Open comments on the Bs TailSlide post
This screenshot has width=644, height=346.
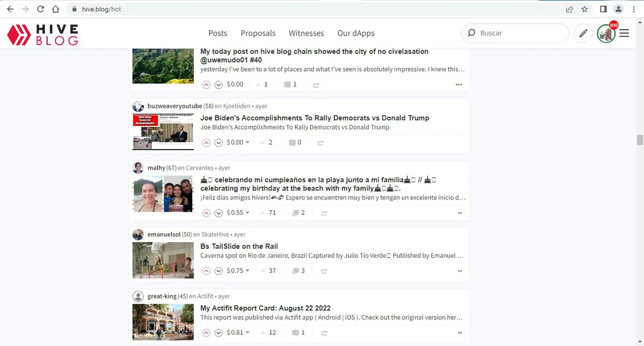pos(298,271)
